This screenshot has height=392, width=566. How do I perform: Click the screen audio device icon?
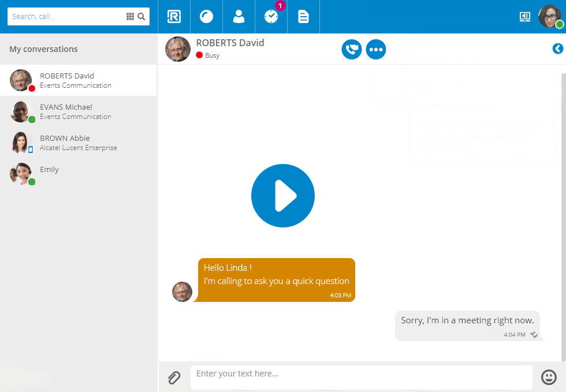coord(524,17)
